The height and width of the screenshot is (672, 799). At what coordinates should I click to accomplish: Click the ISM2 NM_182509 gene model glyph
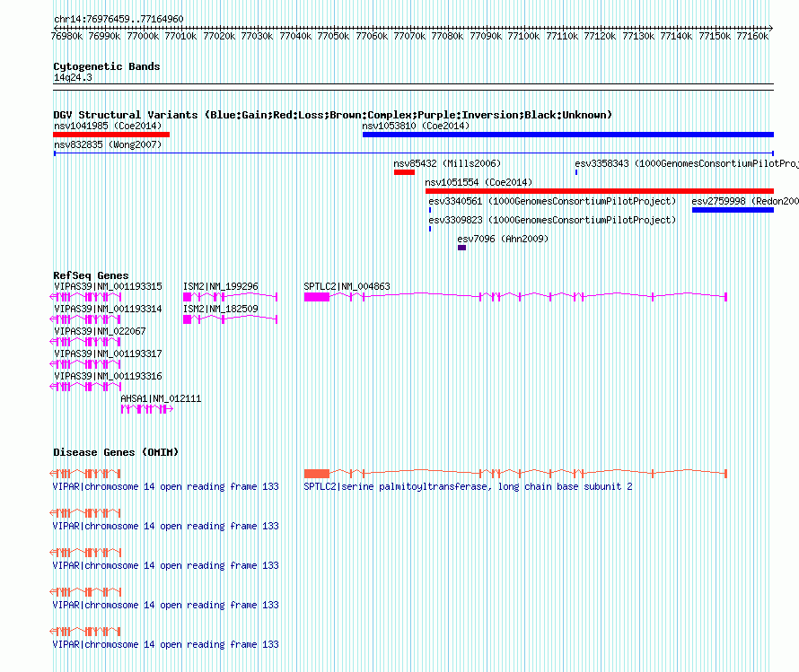coord(231,319)
